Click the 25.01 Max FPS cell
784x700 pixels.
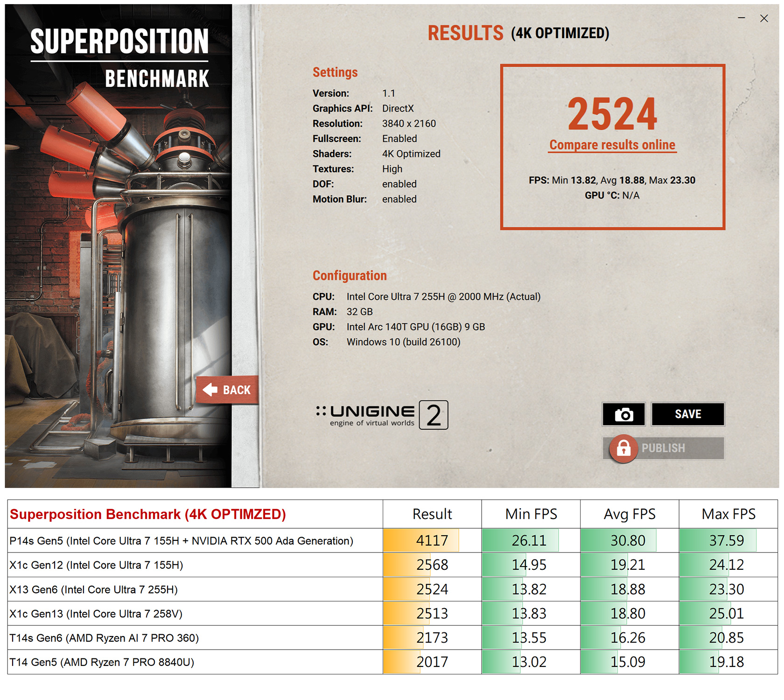[727, 614]
